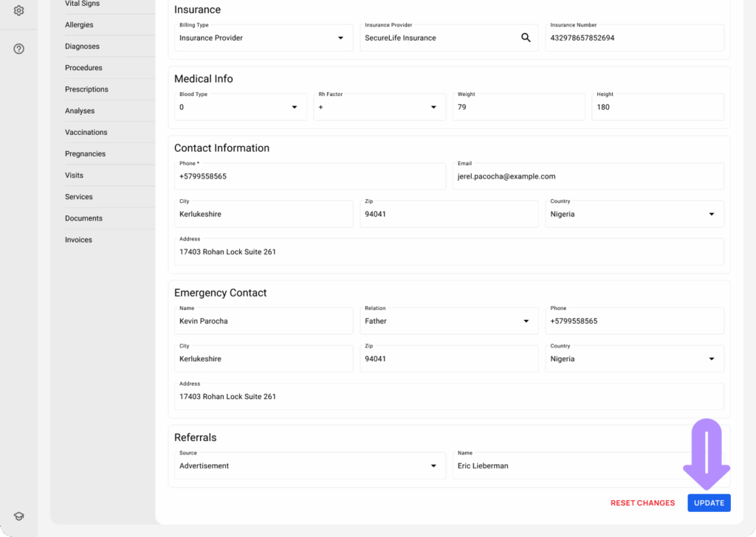Click the Email input field
Image resolution: width=756 pixels, height=537 pixels.
coord(588,177)
